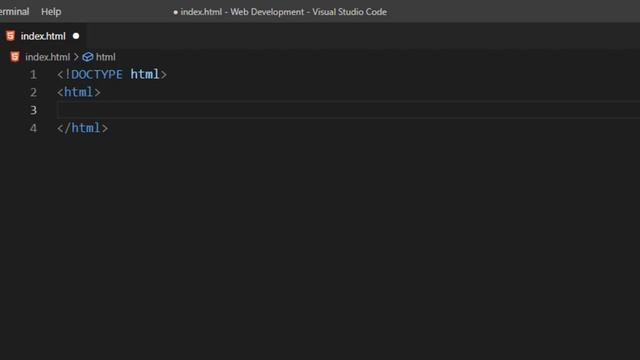Expand the breadcrumb chevron after index.html
Screen dimensions: 640x360
(76, 57)
